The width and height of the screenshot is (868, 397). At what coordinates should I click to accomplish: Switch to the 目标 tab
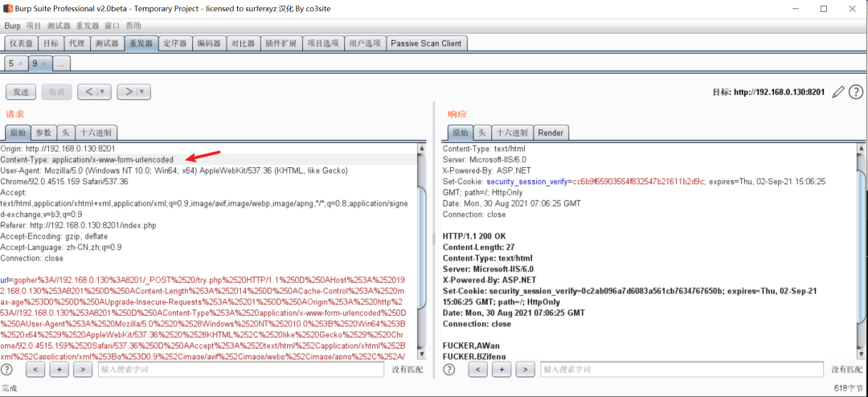51,43
